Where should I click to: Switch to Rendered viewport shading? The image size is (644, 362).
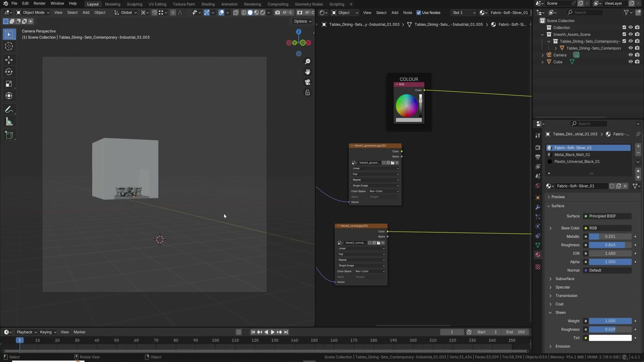point(263,12)
